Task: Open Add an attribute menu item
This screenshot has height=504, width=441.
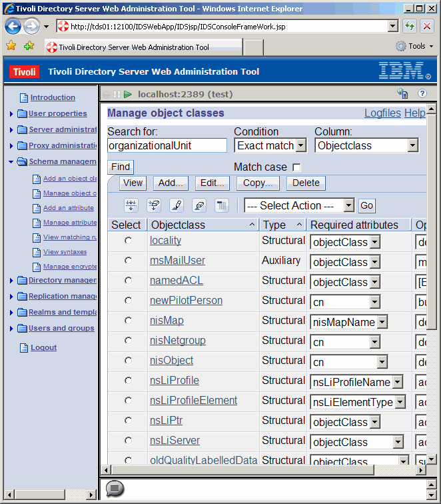Action: pos(69,208)
